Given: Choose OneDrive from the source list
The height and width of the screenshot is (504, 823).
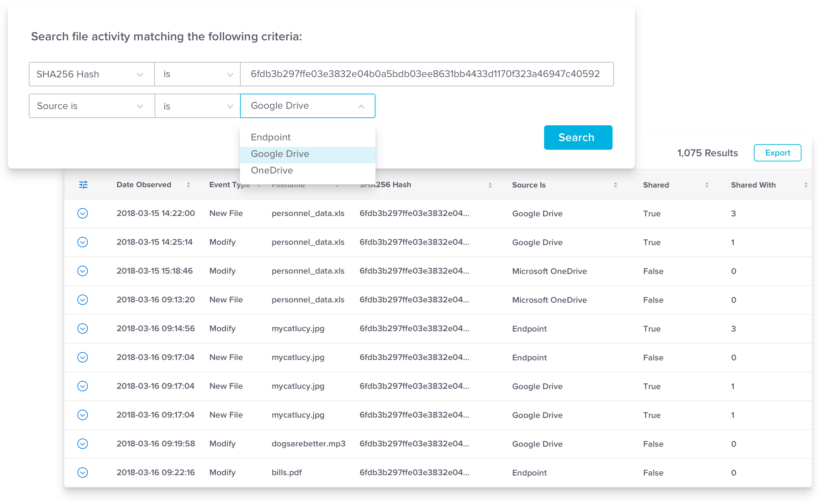Looking at the screenshot, I should click(x=308, y=170).
